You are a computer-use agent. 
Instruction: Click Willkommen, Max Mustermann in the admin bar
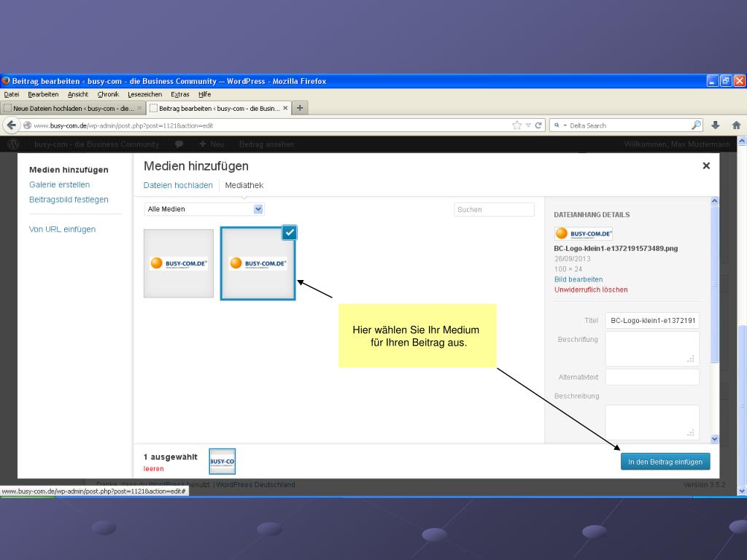(x=676, y=144)
